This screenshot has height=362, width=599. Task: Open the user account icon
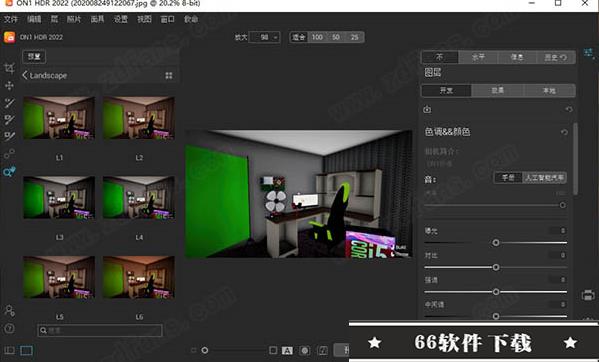point(9,310)
